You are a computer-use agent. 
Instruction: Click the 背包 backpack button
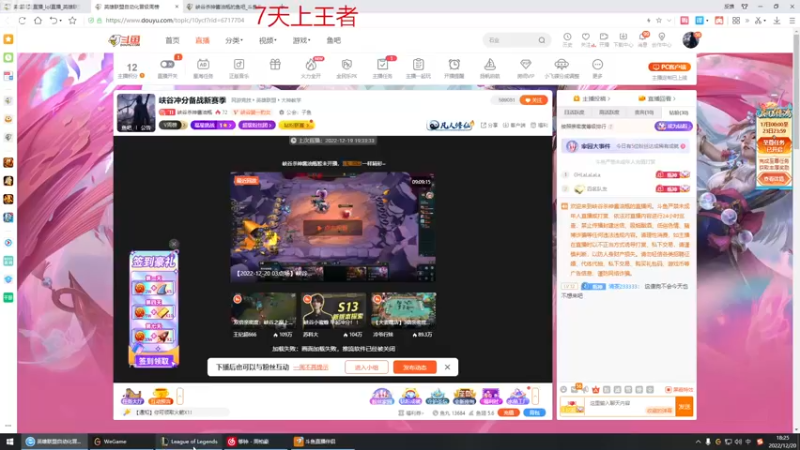[x=534, y=412]
